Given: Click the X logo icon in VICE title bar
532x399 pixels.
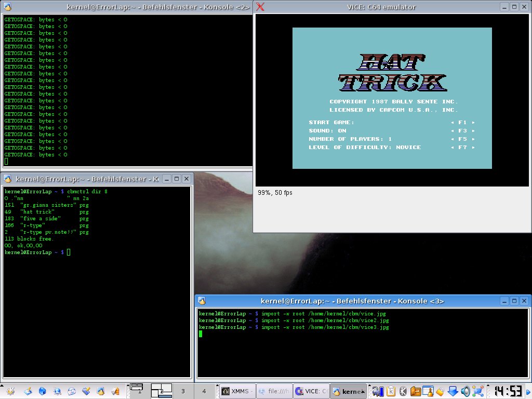Looking at the screenshot, I should (x=260, y=7).
